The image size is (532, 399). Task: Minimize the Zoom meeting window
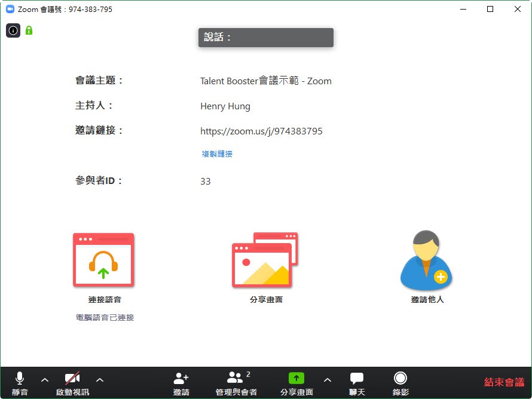pos(463,9)
